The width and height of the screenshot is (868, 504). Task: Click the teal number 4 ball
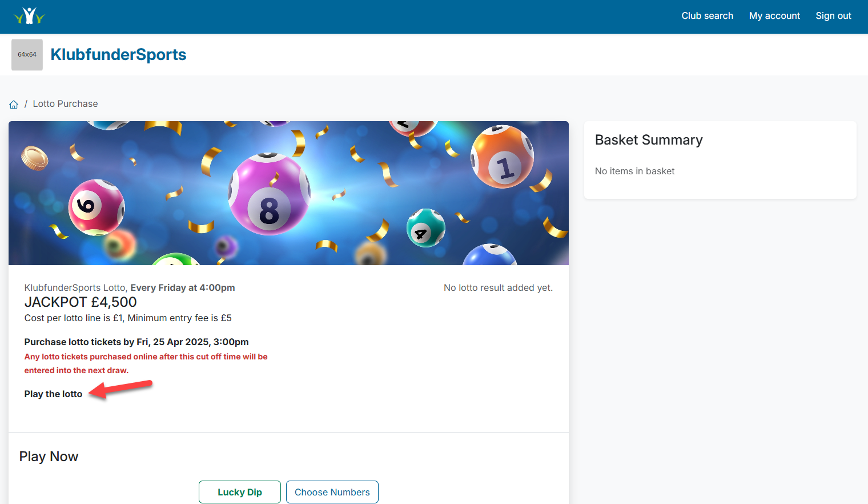425,227
